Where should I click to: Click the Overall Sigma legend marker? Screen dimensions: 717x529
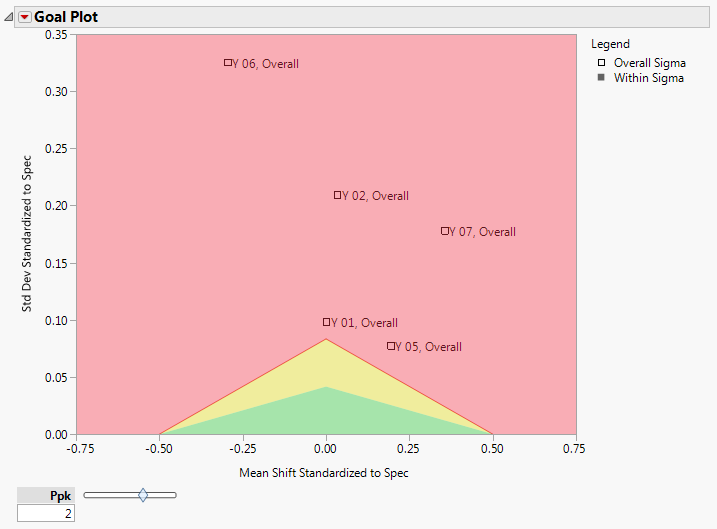[601, 63]
